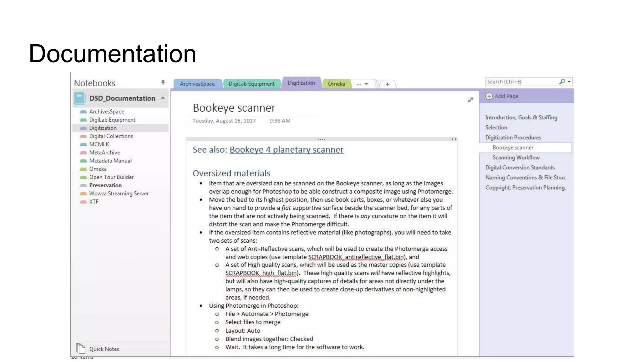Open the Digitization Procedures page
Screen dimensions: 644x362
(513, 137)
